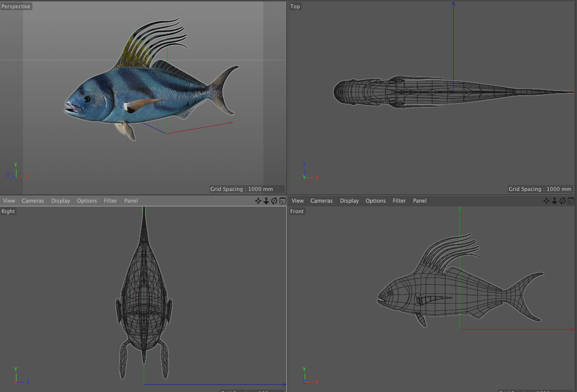Screen dimensions: 577x392
Task: Open the View menu in Right viewport
Action: [9, 201]
